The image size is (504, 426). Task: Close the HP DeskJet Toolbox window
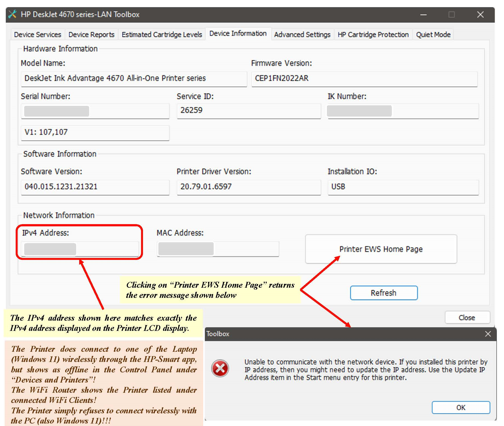480,15
